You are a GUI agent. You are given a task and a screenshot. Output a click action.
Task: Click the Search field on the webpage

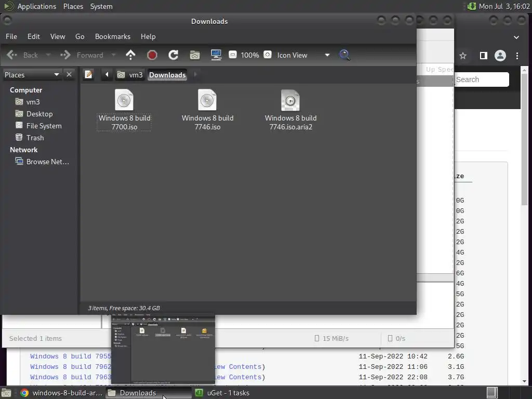point(481,79)
